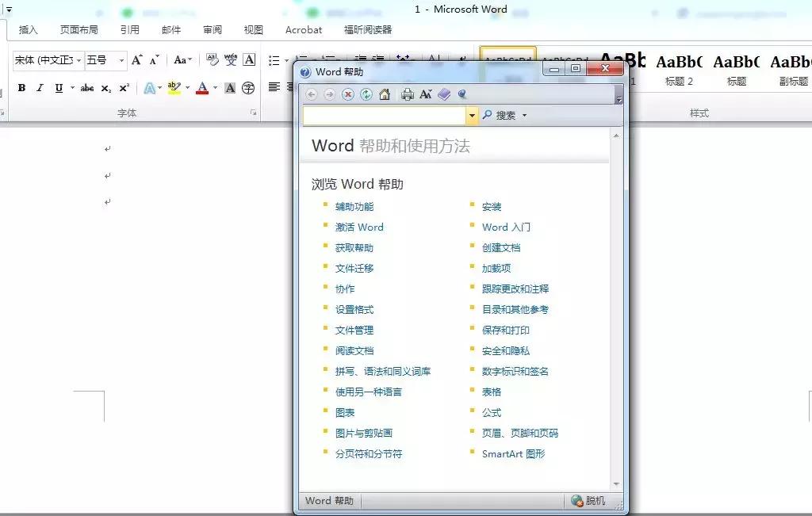Toggle bold formatting in the ribbon
Viewport: 812px width, 516px height.
(22, 88)
